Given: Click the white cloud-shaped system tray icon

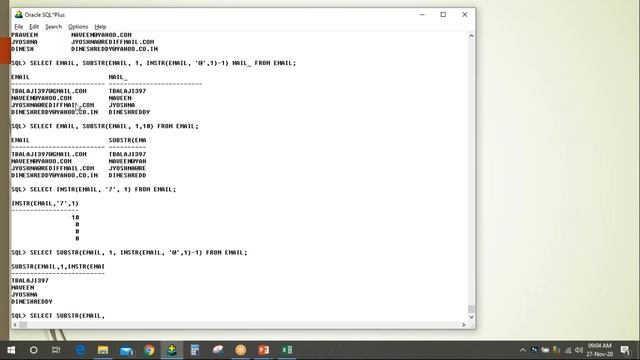Looking at the screenshot, I should pos(545,350).
